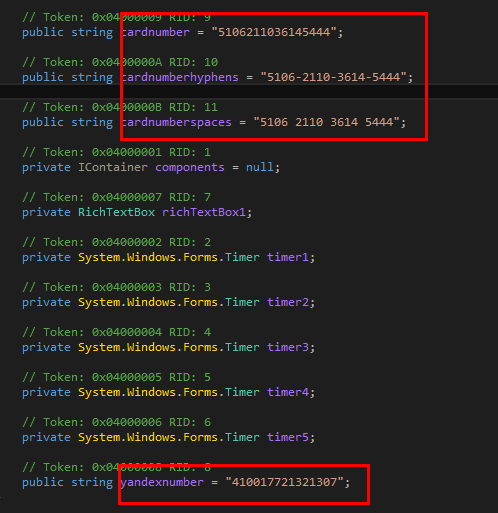Image resolution: width=498 pixels, height=513 pixels.
Task: Click the RichTextBox type link
Action: [x=116, y=212]
